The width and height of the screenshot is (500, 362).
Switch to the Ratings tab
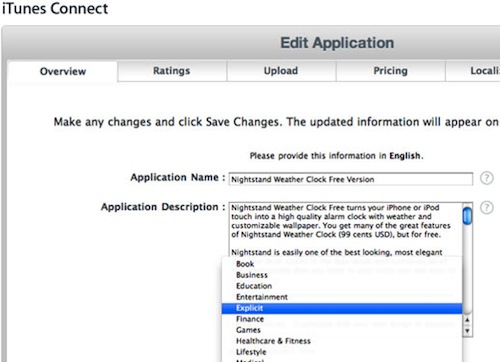coord(172,71)
